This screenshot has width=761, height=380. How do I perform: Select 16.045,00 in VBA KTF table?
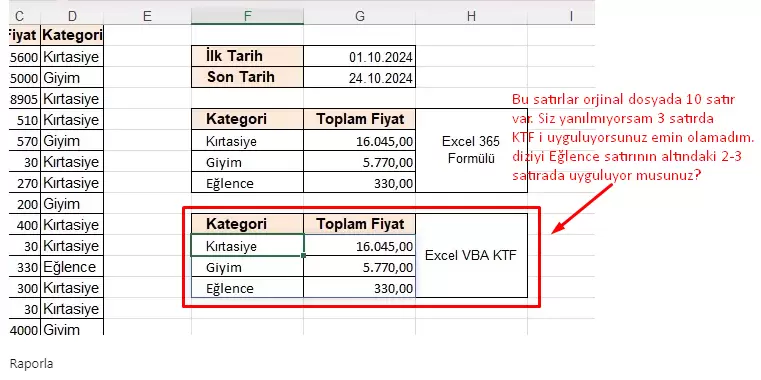pyautogui.click(x=360, y=245)
